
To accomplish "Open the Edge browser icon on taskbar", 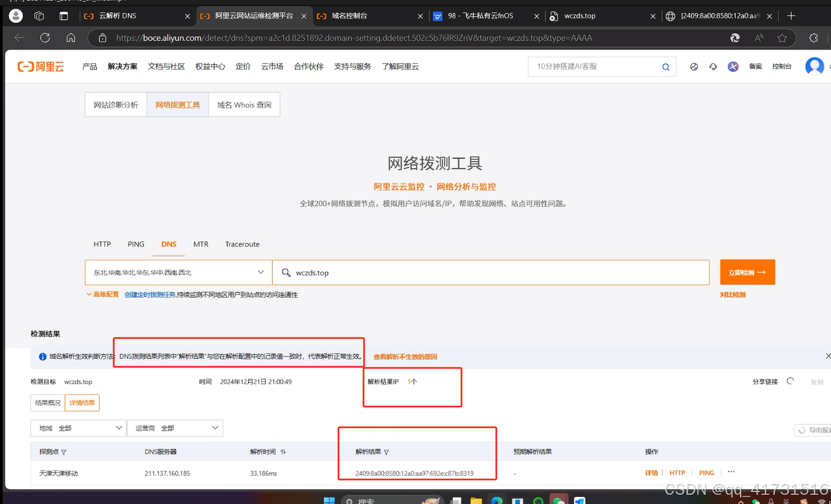I will [497, 500].
